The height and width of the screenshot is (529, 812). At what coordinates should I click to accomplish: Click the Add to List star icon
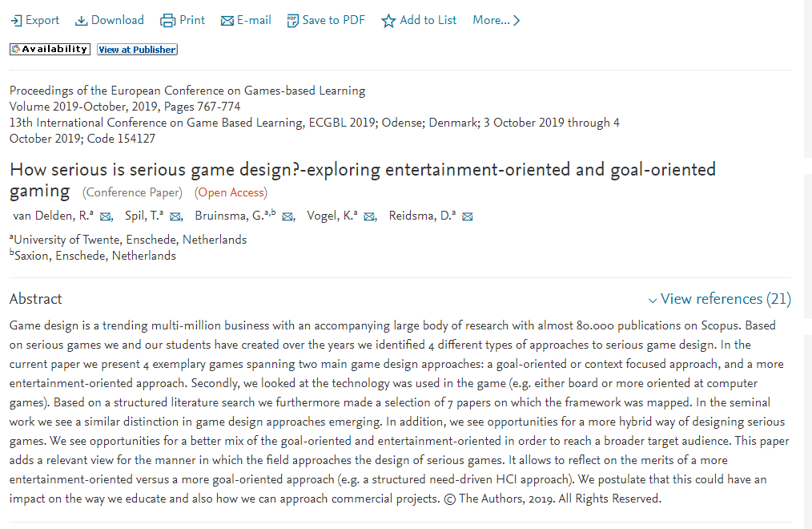pos(388,21)
